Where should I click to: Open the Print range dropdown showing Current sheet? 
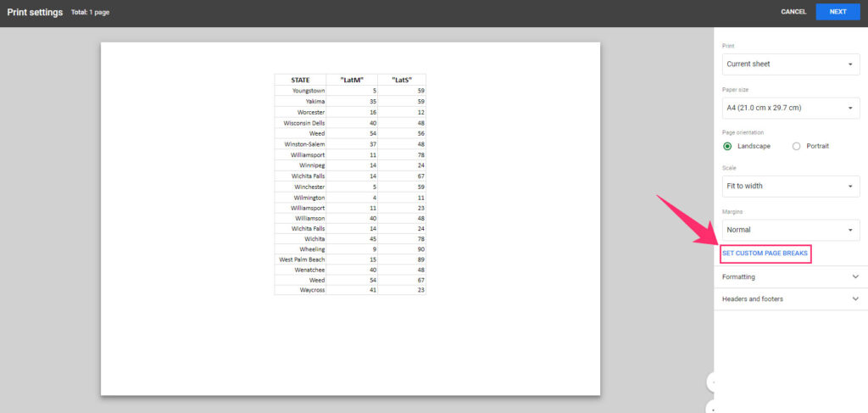pyautogui.click(x=791, y=64)
